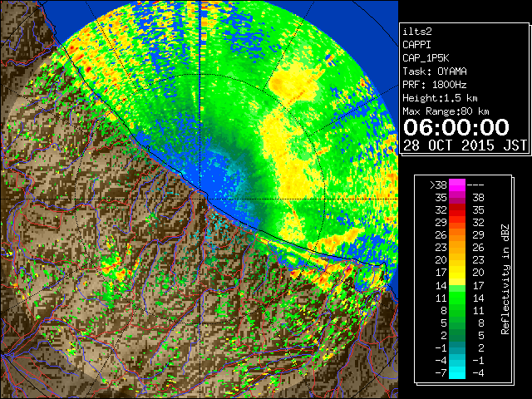Image resolution: width=532 pixels, height=399 pixels.
Task: Click the "ilts2" site label
Action: click(417, 32)
